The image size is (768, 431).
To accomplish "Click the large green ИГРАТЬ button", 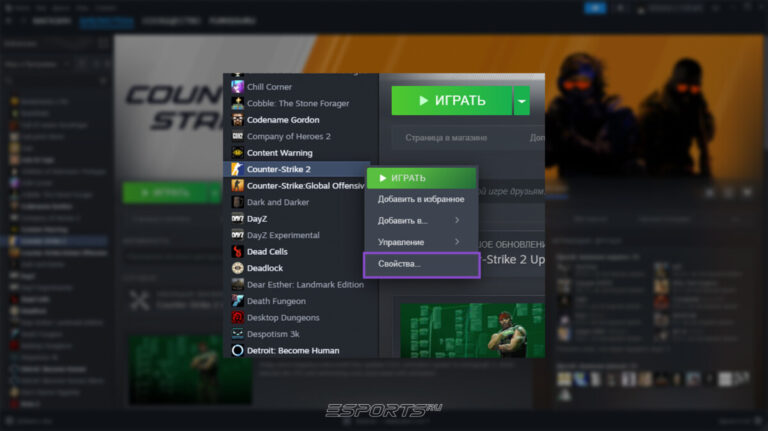I will (x=452, y=100).
